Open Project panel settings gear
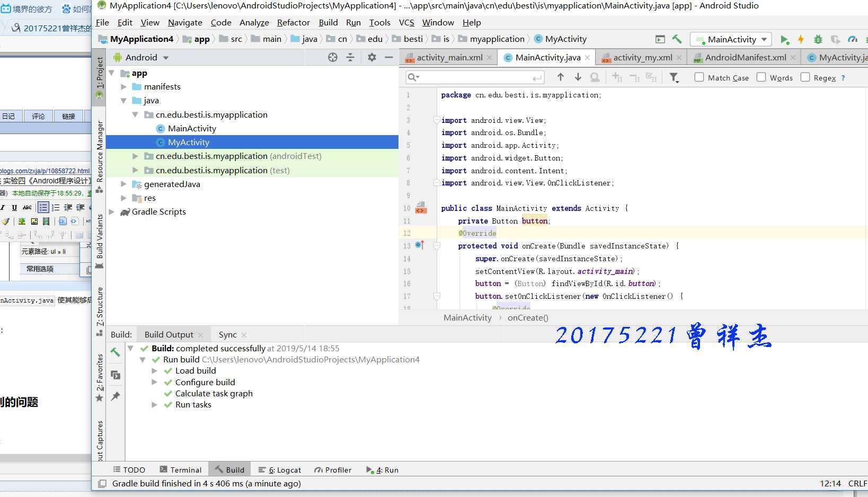Viewport: 868px width, 497px height. coord(372,57)
